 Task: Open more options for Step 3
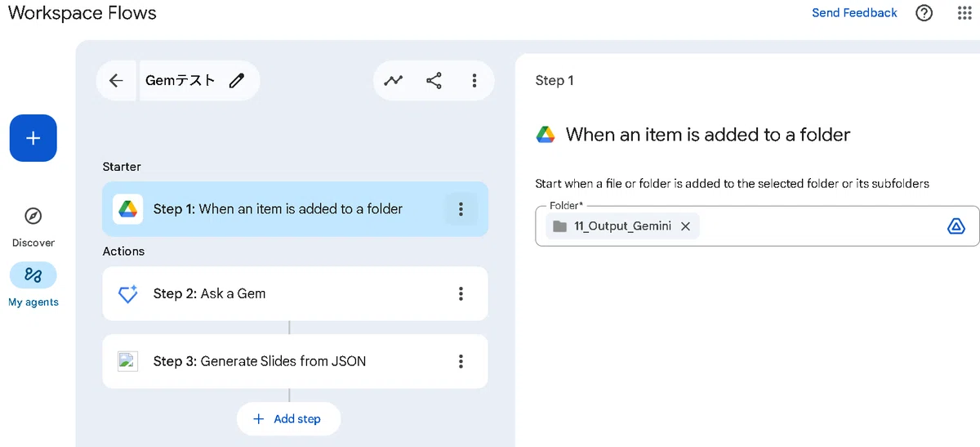tap(461, 361)
